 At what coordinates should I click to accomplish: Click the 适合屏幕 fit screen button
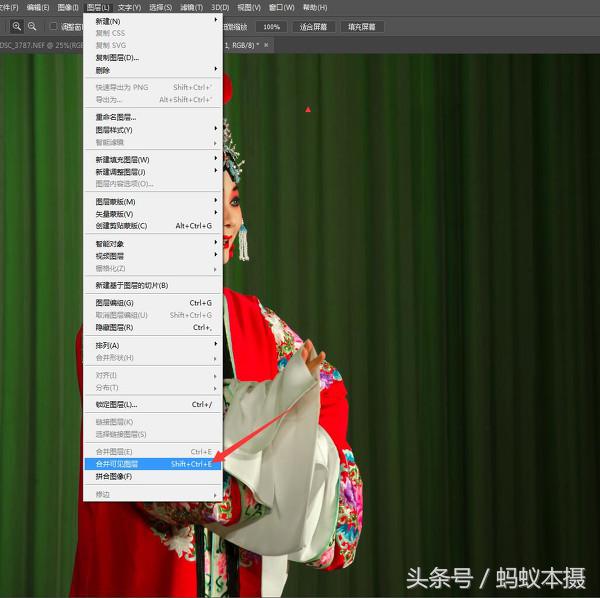313,27
